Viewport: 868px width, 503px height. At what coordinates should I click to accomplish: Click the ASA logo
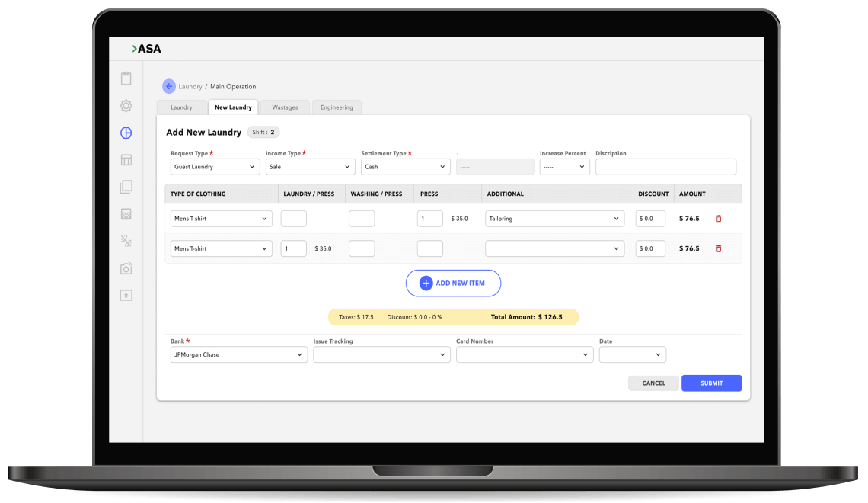pyautogui.click(x=146, y=49)
